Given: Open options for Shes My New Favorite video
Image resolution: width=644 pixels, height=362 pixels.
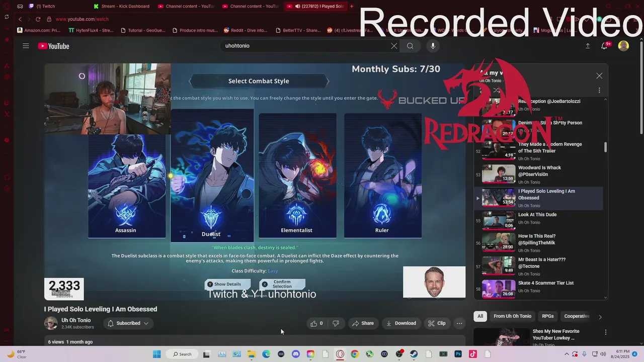Looking at the screenshot, I should pos(606,332).
